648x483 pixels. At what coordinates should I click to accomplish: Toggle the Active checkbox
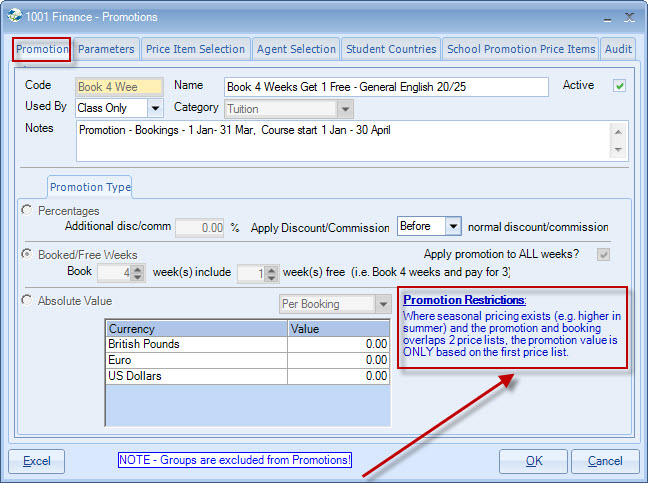[619, 86]
